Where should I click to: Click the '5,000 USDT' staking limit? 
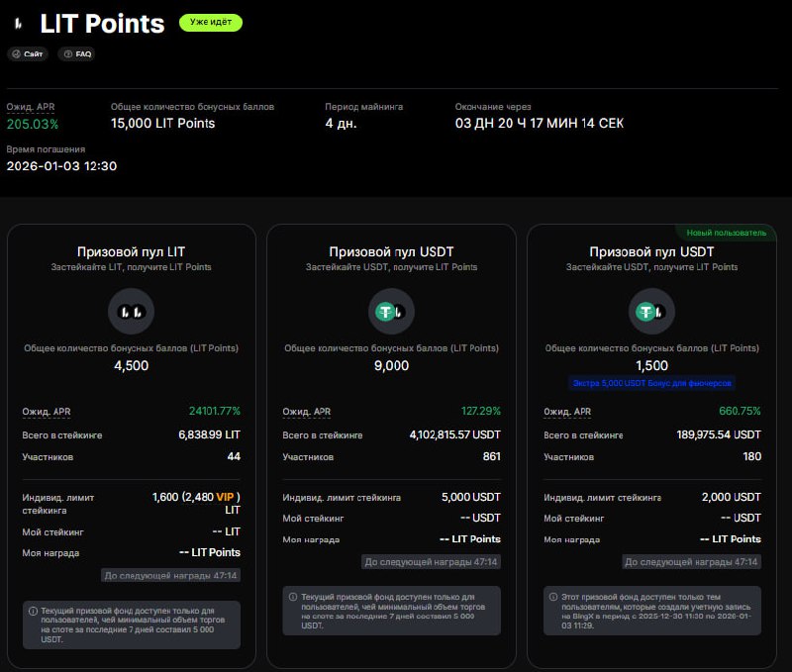(x=471, y=497)
